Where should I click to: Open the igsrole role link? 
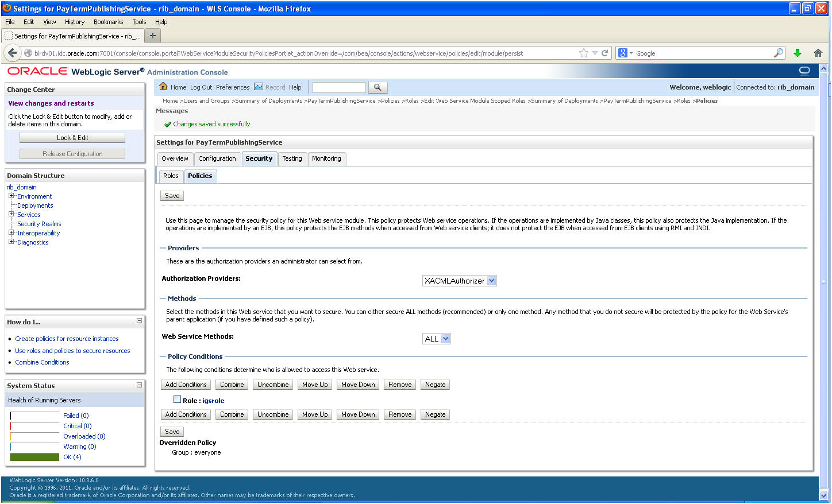point(213,401)
